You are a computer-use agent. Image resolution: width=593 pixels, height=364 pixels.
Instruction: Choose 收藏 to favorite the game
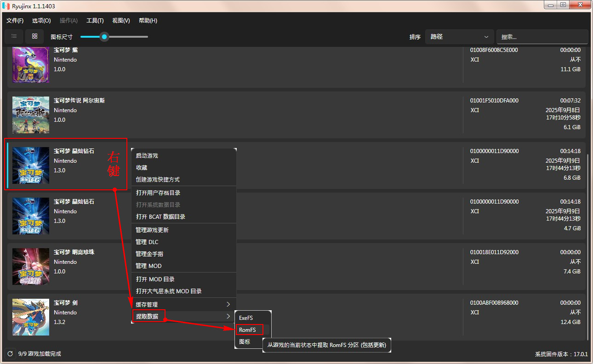click(184, 168)
